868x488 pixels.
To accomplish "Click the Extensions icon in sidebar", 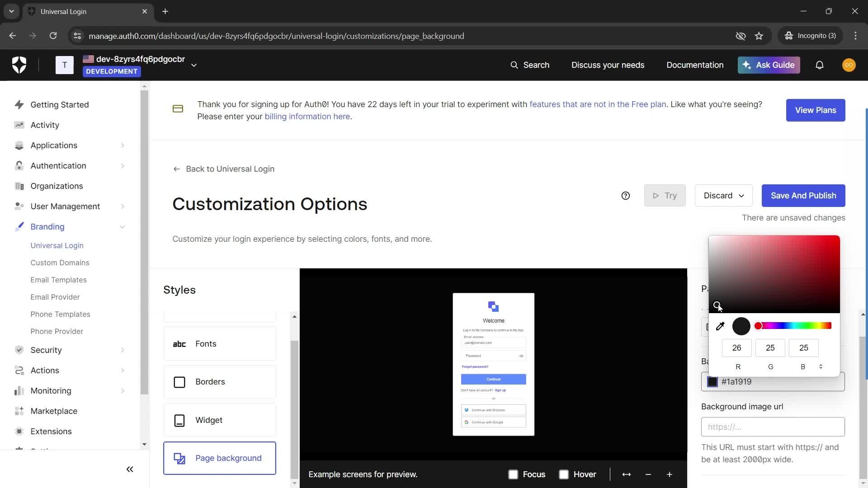I will click(19, 432).
